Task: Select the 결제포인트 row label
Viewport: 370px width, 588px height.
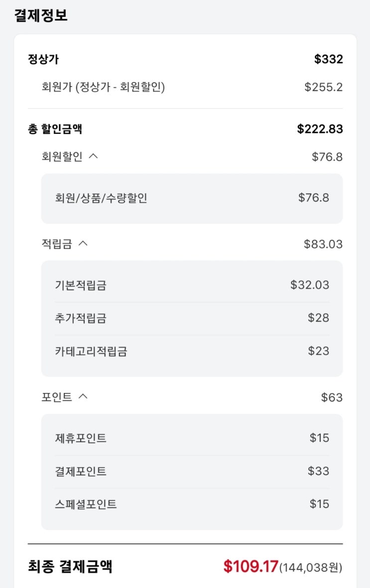Action: tap(80, 472)
